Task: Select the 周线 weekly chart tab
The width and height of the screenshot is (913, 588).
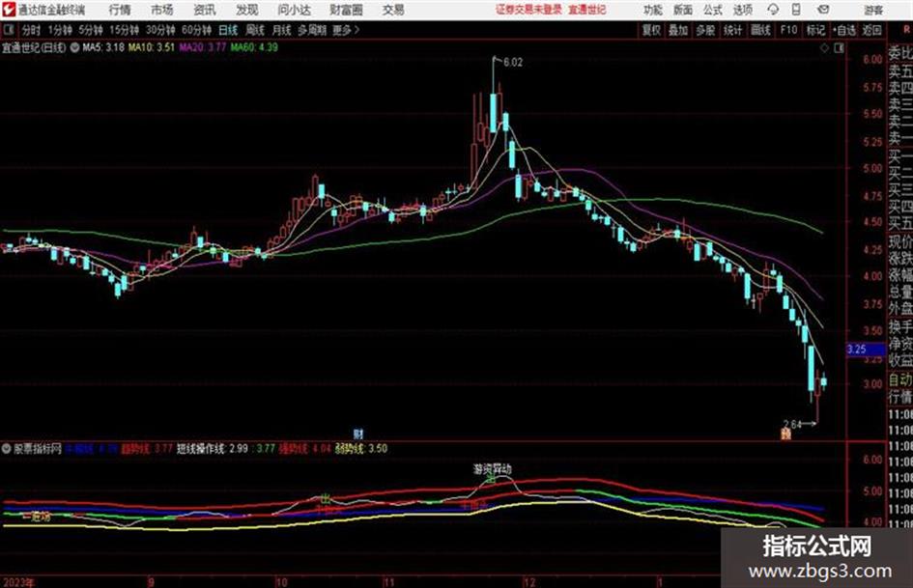Action: coord(255,30)
